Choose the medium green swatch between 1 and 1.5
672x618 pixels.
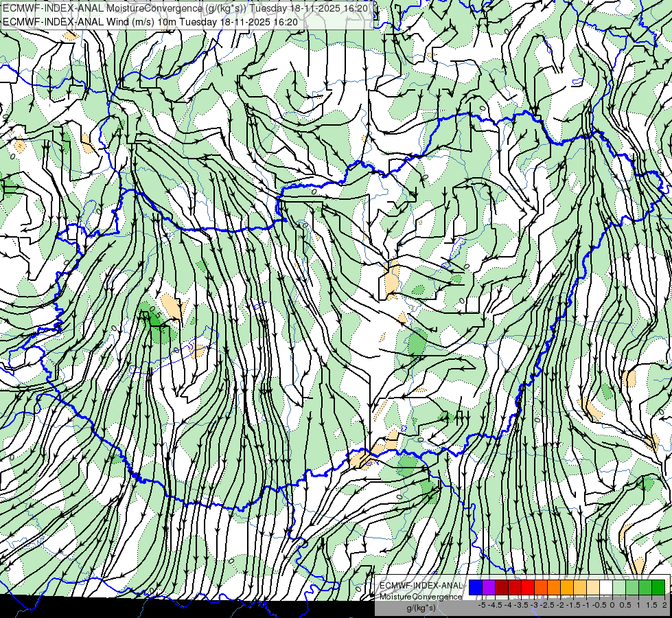pos(646,588)
